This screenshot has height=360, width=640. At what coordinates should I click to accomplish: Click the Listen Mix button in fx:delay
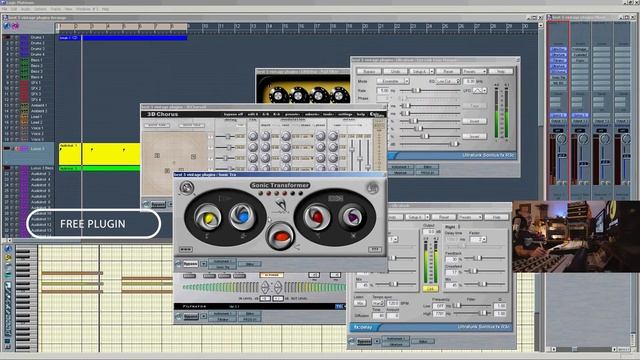click(360, 303)
